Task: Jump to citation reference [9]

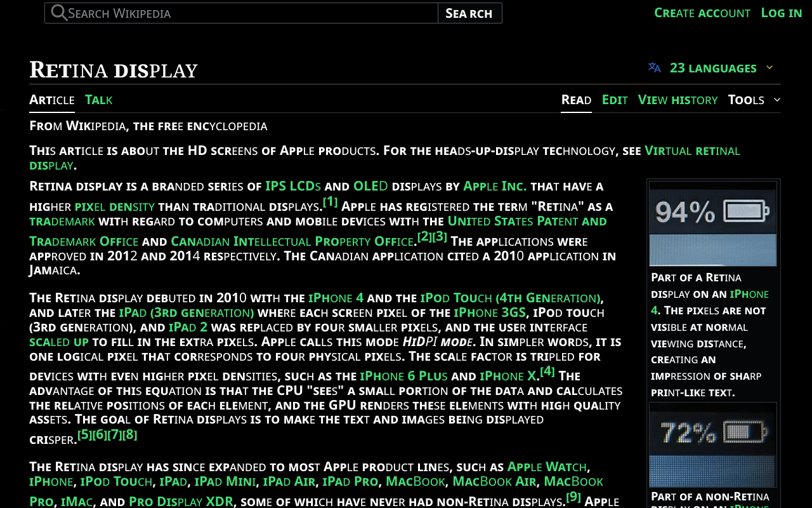Action: tap(573, 497)
